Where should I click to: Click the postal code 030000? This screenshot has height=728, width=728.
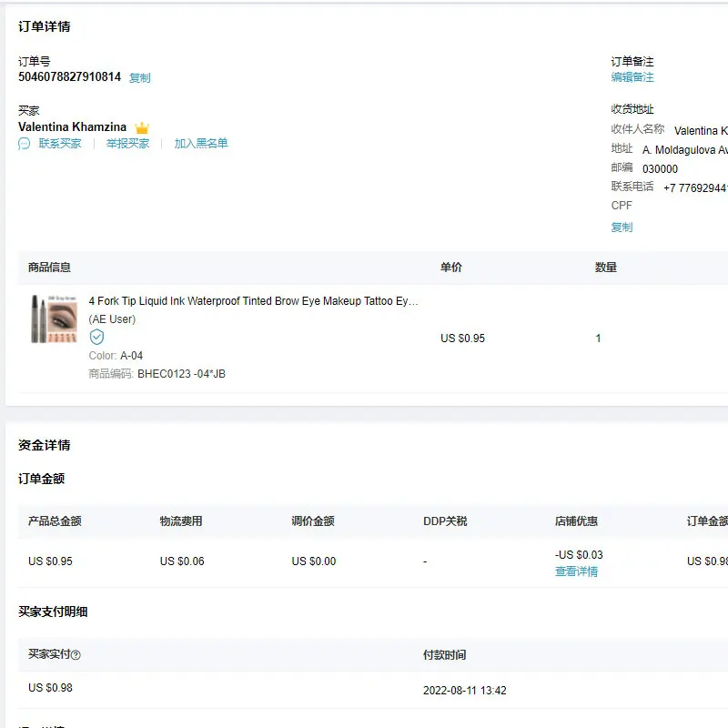pos(660,169)
